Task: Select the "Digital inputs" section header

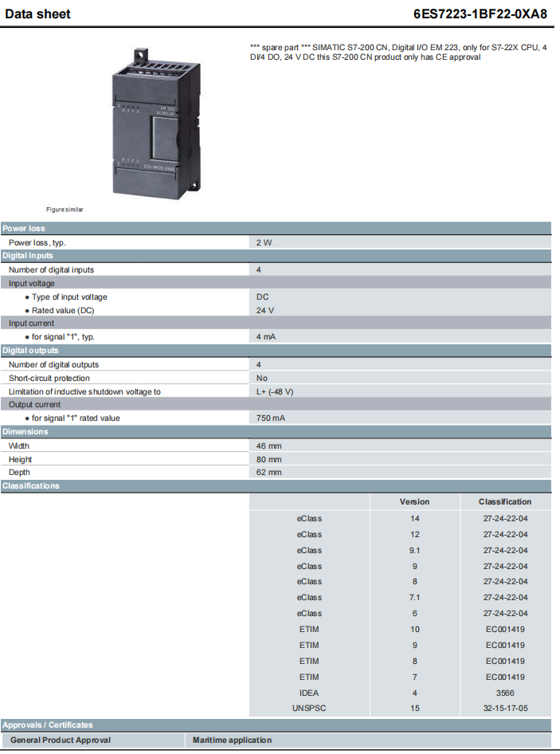Action: pos(28,256)
